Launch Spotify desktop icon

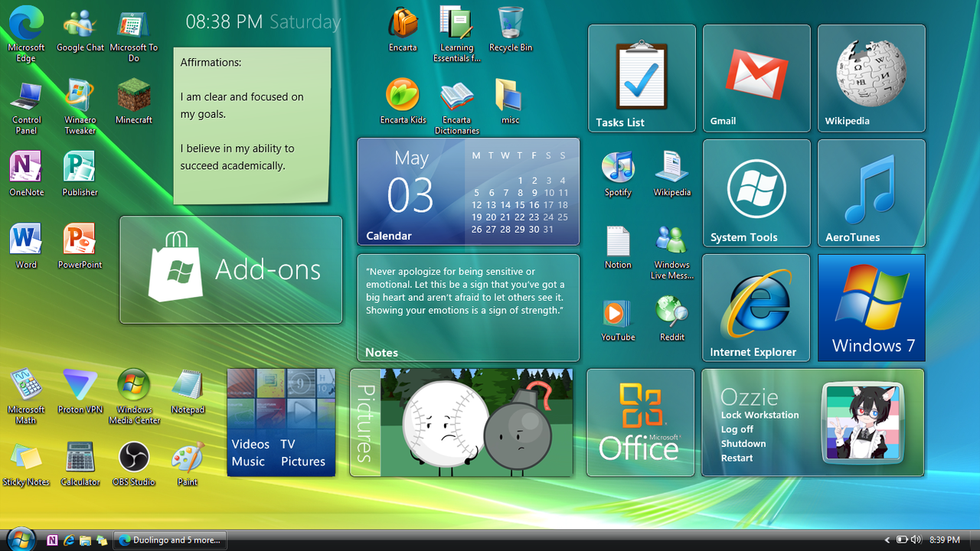tap(618, 174)
